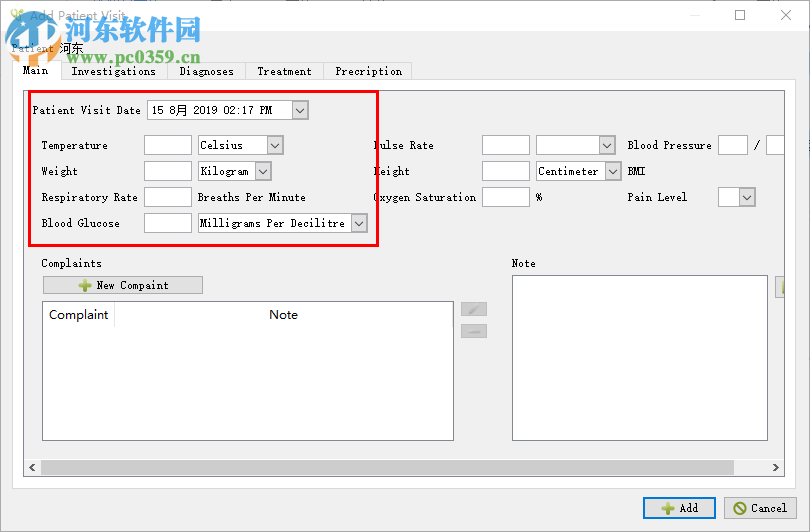810x532 pixels.
Task: Click into the Pulse Rate value field
Action: (x=506, y=145)
